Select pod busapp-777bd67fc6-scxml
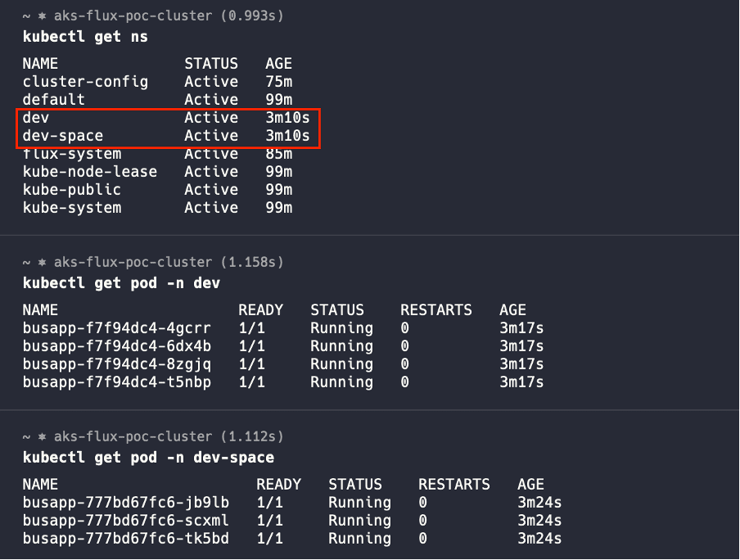This screenshot has width=740, height=560. (126, 521)
